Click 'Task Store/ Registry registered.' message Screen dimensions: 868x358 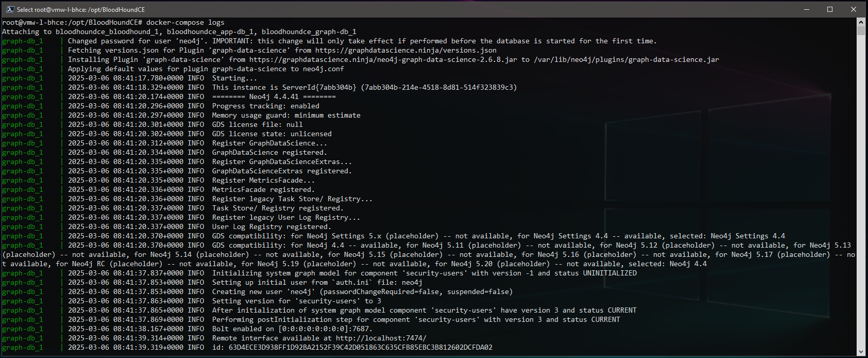pos(277,208)
